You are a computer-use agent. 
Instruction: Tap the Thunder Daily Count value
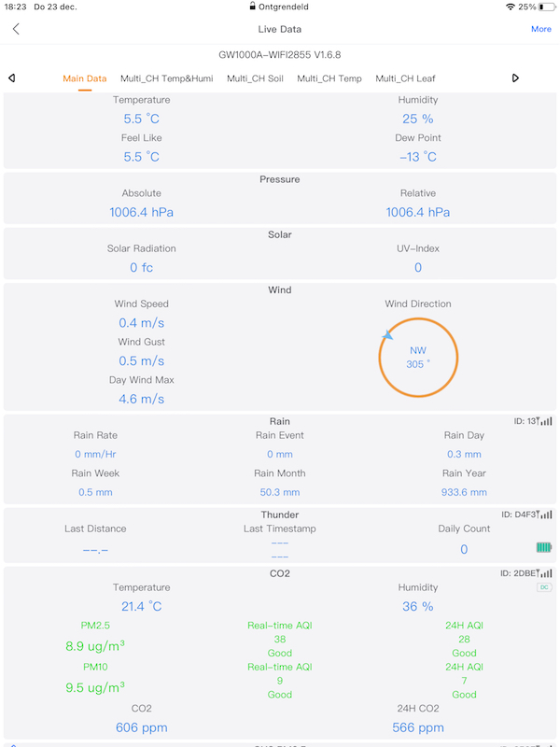[x=464, y=549]
